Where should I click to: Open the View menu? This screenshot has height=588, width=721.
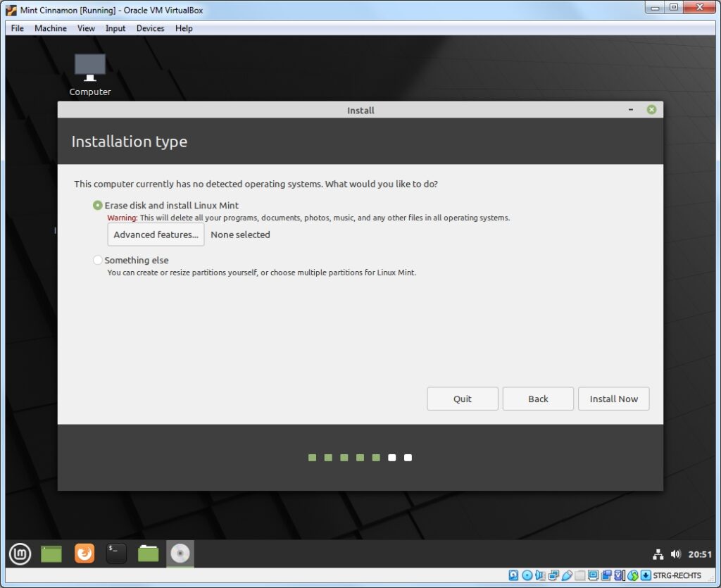pos(86,28)
